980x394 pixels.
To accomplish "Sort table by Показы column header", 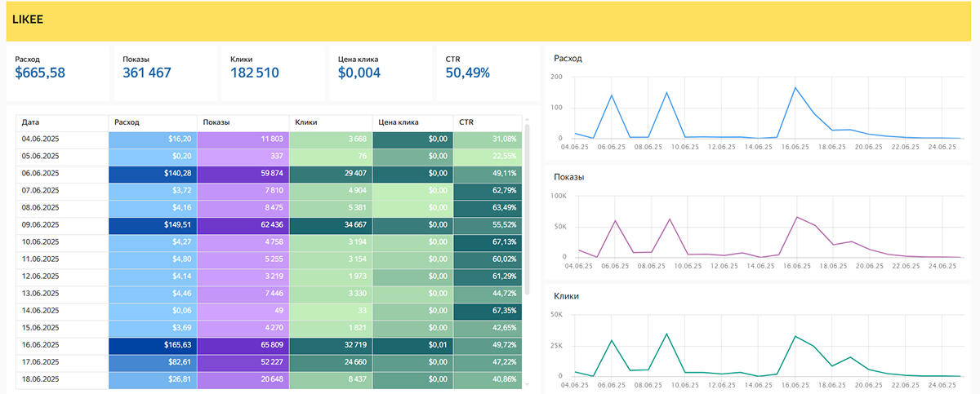I will pyautogui.click(x=243, y=122).
